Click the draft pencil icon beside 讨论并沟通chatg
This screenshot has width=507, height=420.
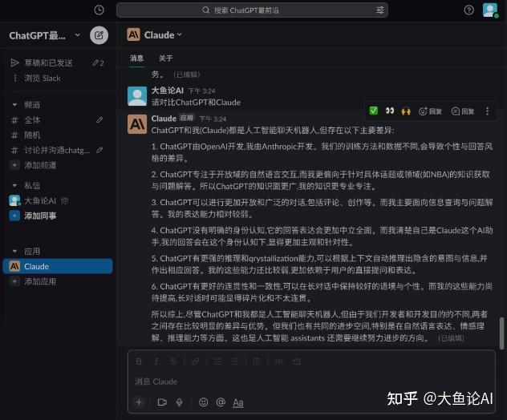99,150
